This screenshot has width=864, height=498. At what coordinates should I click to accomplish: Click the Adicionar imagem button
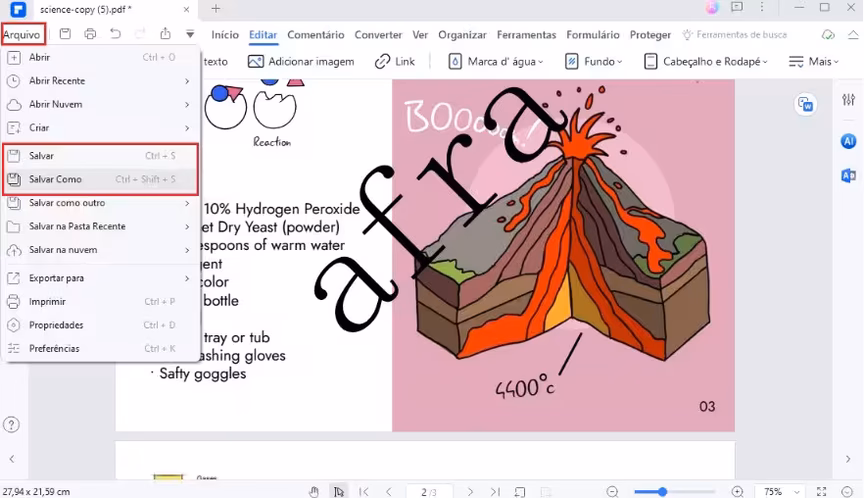301,61
